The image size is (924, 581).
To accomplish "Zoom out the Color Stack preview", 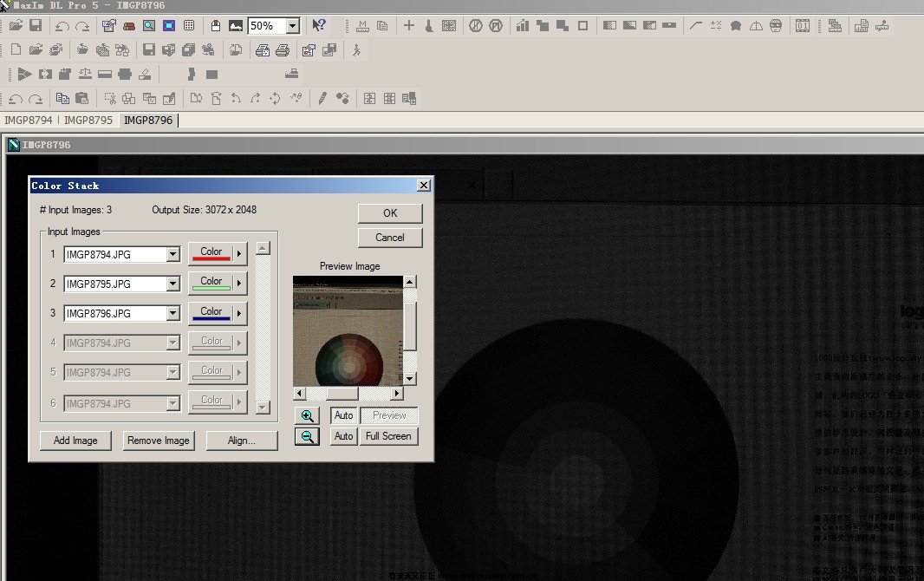I will 307,436.
